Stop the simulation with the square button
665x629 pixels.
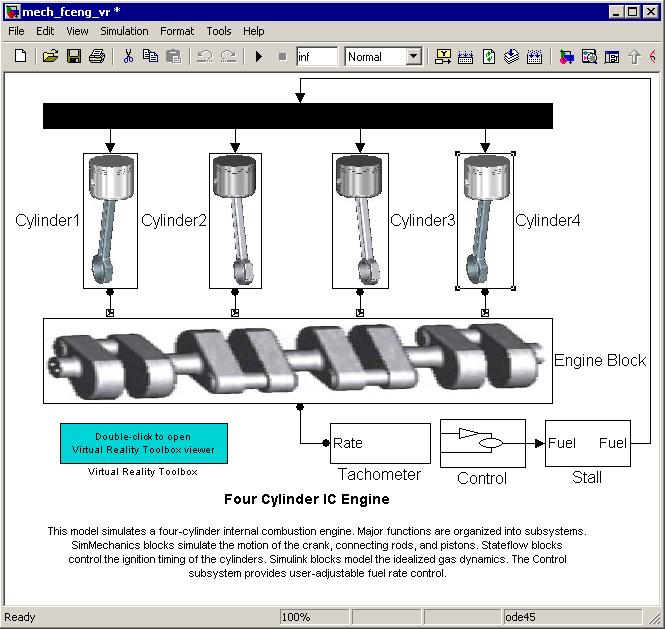point(282,56)
